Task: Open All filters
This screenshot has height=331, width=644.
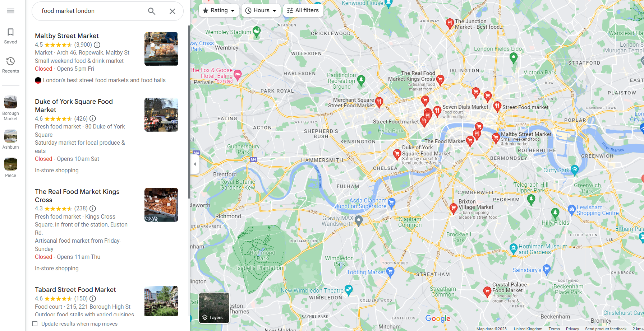Action: 303,10
